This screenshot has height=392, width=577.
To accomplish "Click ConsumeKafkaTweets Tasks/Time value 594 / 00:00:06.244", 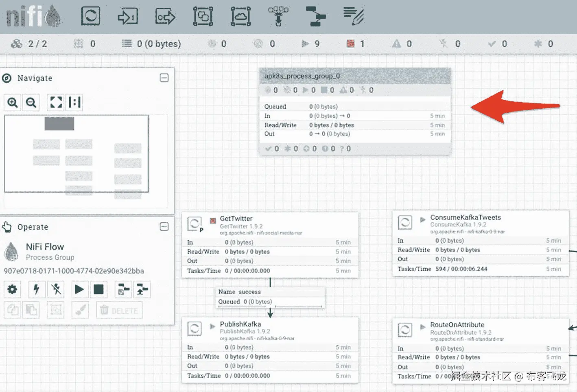I will coord(461,269).
